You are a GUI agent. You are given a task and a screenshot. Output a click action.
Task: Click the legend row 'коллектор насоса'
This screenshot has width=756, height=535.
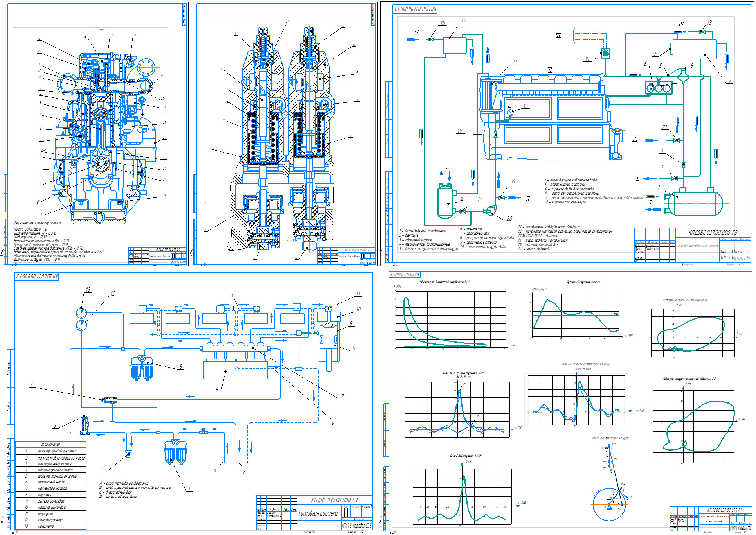point(50,488)
